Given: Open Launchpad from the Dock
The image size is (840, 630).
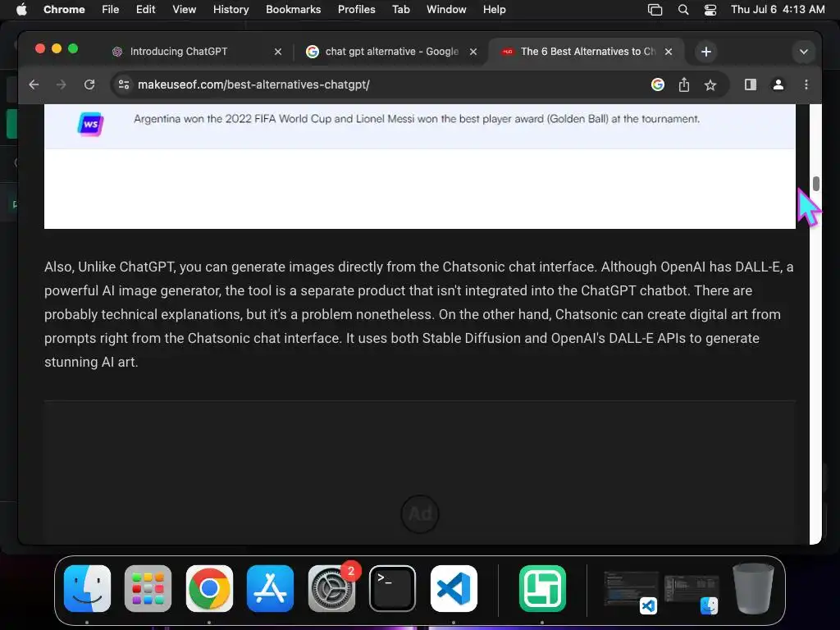Looking at the screenshot, I should (x=148, y=588).
